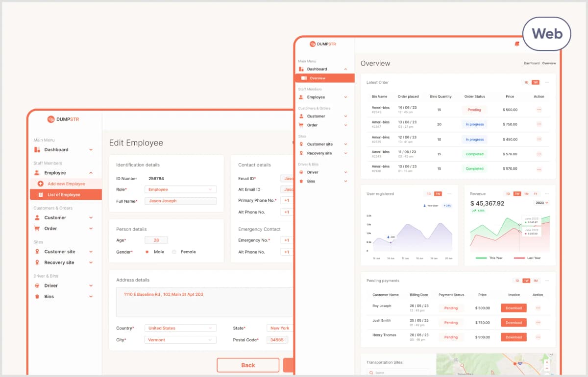The image size is (588, 377).
Task: Click the Full Name input field
Action: point(180,201)
